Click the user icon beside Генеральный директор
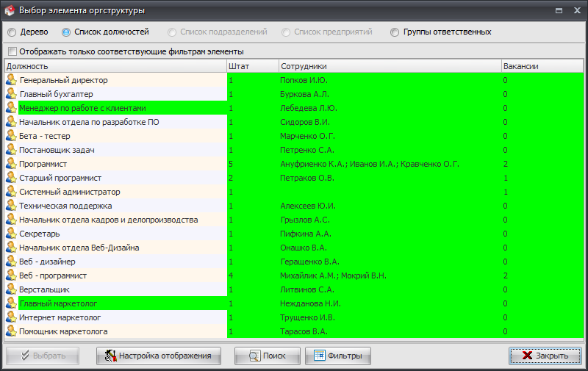 [11, 80]
